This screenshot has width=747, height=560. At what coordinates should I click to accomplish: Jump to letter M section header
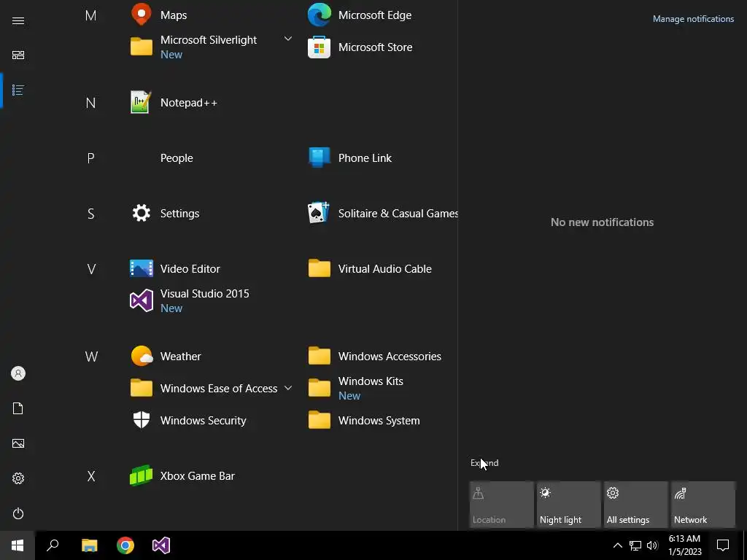pyautogui.click(x=90, y=15)
